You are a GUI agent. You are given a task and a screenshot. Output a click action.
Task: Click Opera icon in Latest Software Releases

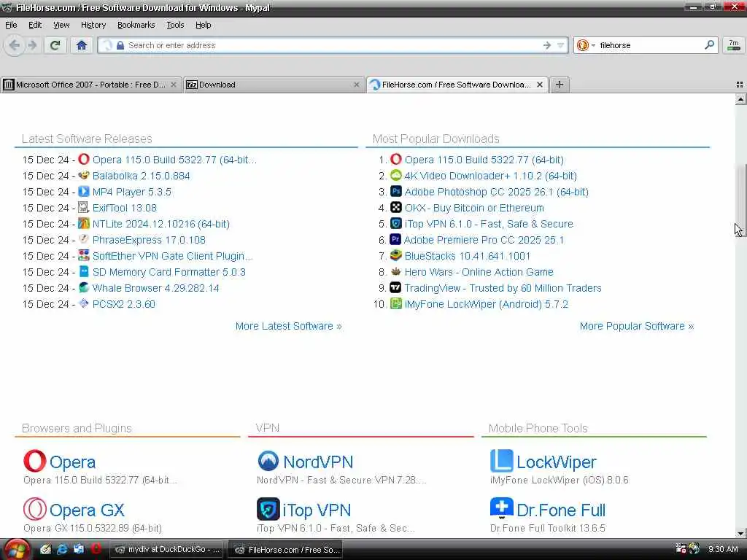point(84,159)
